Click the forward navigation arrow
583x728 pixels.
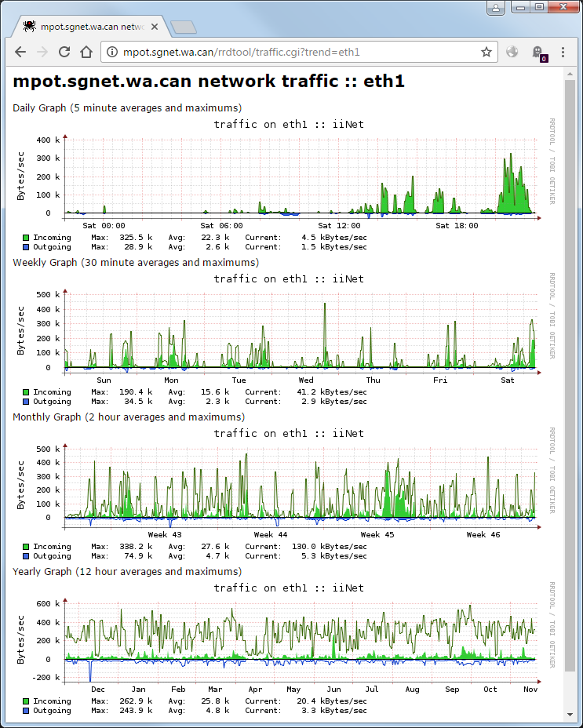(x=42, y=52)
